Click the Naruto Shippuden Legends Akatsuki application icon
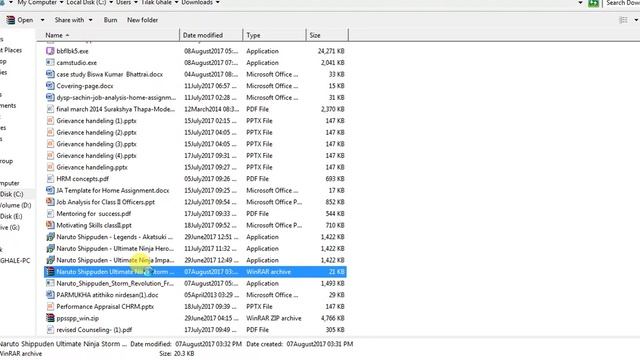 tap(50, 237)
